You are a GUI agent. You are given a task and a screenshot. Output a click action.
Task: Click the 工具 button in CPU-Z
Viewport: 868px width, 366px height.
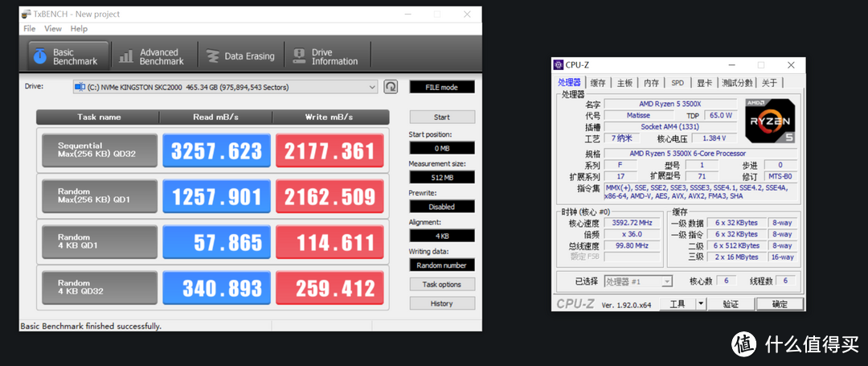(x=678, y=303)
